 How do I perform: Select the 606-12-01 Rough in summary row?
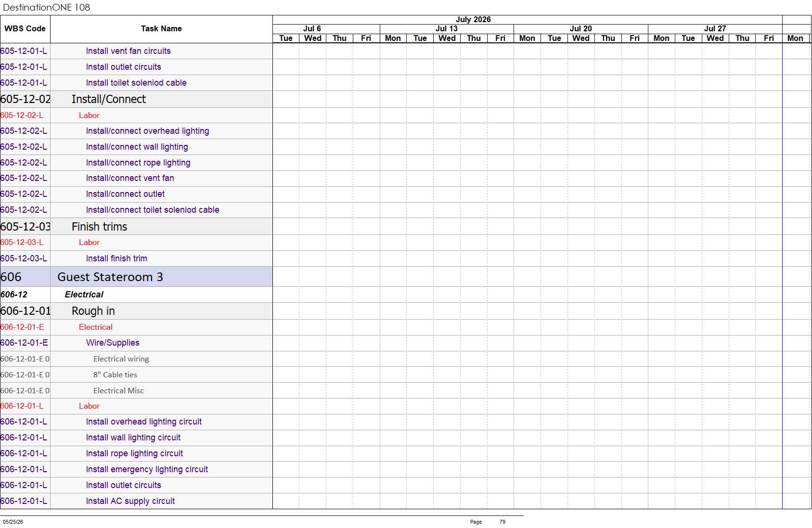point(136,311)
